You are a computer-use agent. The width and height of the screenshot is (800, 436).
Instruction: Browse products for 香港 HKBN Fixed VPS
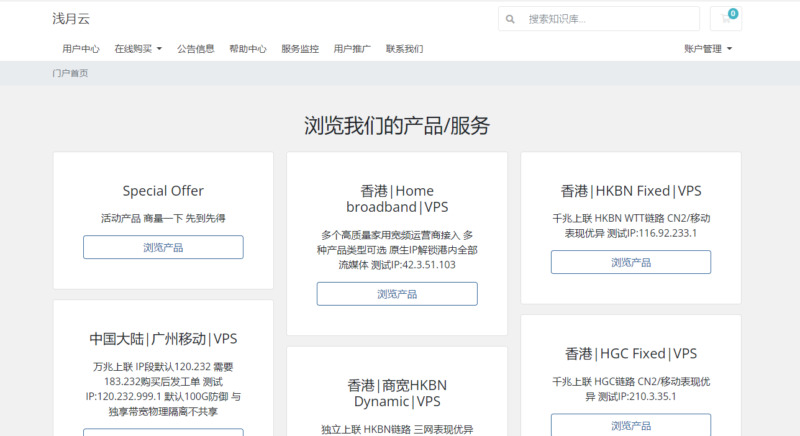click(x=631, y=262)
